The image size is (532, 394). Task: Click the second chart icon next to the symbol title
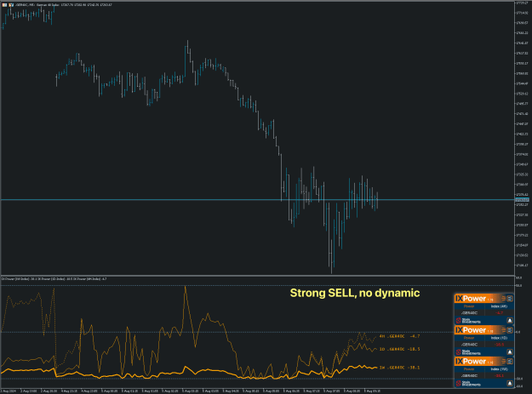click(11, 5)
